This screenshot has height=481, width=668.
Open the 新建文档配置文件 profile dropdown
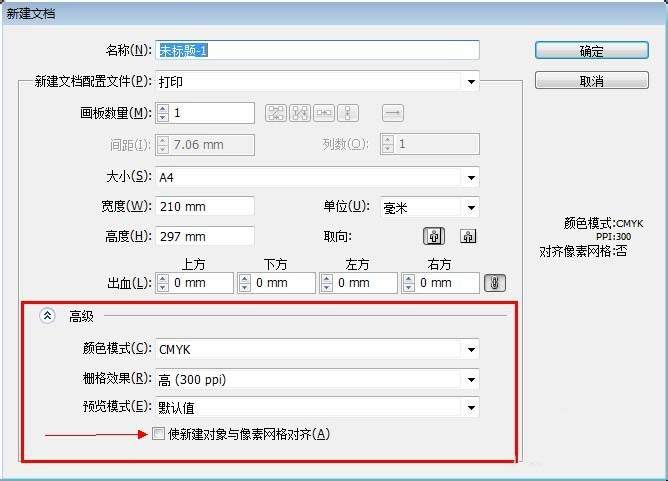pyautogui.click(x=317, y=81)
